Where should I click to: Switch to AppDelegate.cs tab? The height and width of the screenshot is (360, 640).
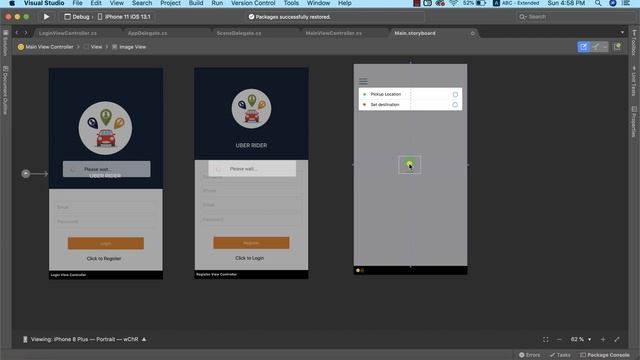147,33
